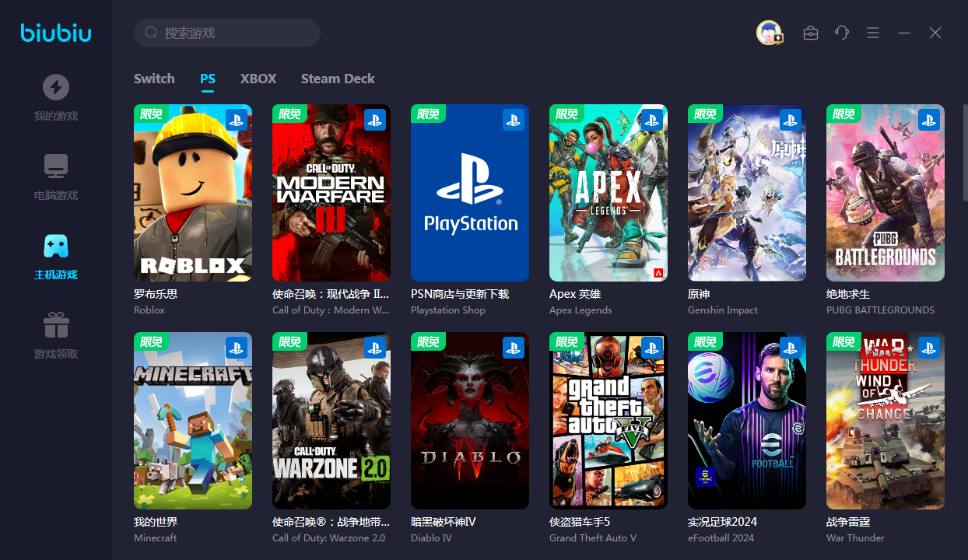Switch to the XBOX tab
Viewport: 968px width, 560px height.
[x=258, y=79]
